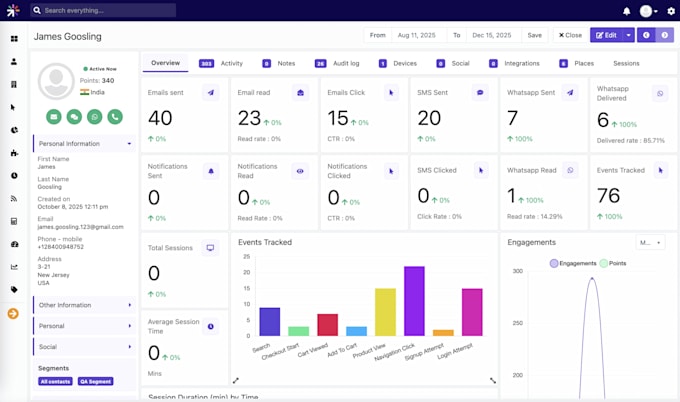Open the profile Social tab

click(x=453, y=63)
